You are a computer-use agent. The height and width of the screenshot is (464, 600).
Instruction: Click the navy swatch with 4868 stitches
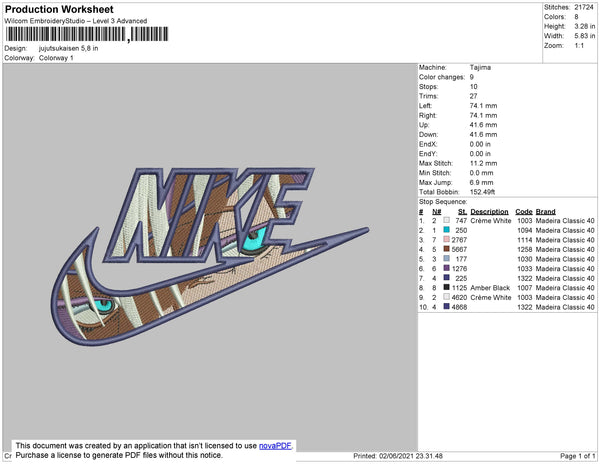[x=447, y=306]
